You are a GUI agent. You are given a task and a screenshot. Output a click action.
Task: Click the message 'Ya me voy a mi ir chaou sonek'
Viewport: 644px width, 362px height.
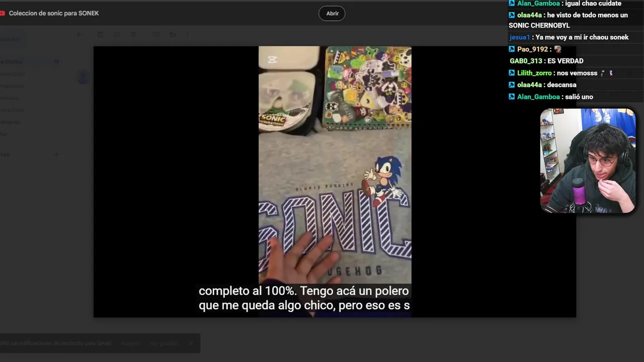click(x=582, y=37)
